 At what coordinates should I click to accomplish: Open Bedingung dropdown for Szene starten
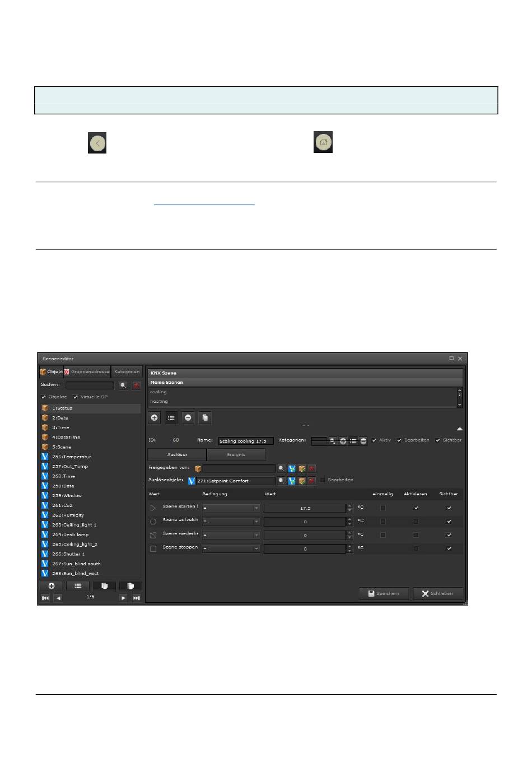(x=231, y=508)
